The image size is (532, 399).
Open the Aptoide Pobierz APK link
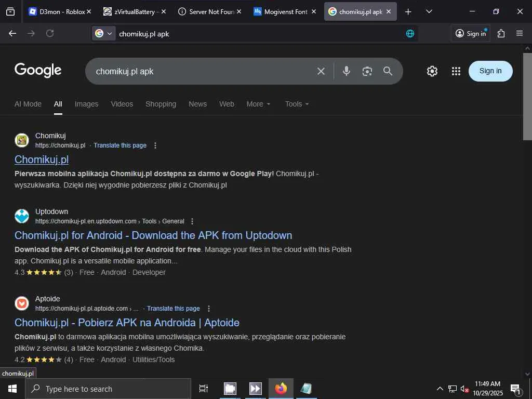coord(127,322)
